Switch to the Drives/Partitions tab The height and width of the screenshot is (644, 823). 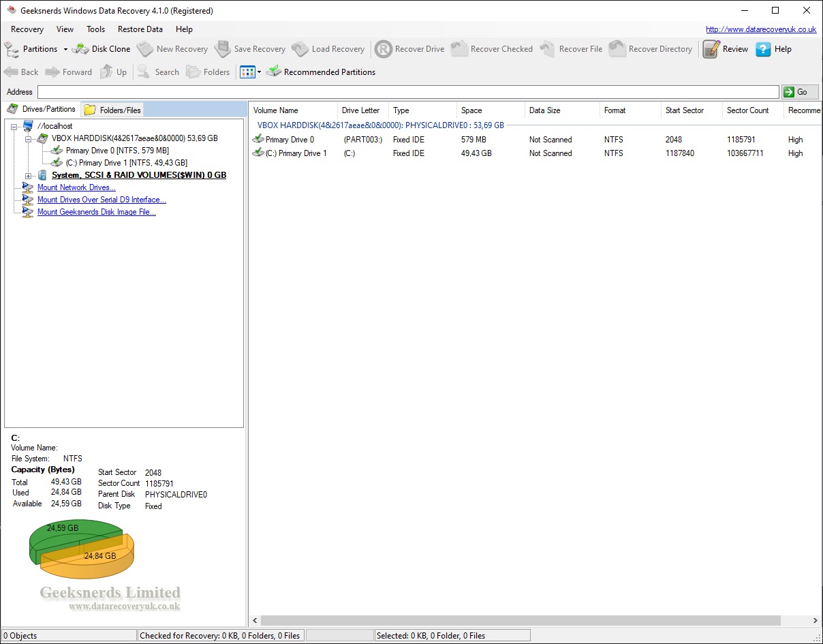[42, 109]
